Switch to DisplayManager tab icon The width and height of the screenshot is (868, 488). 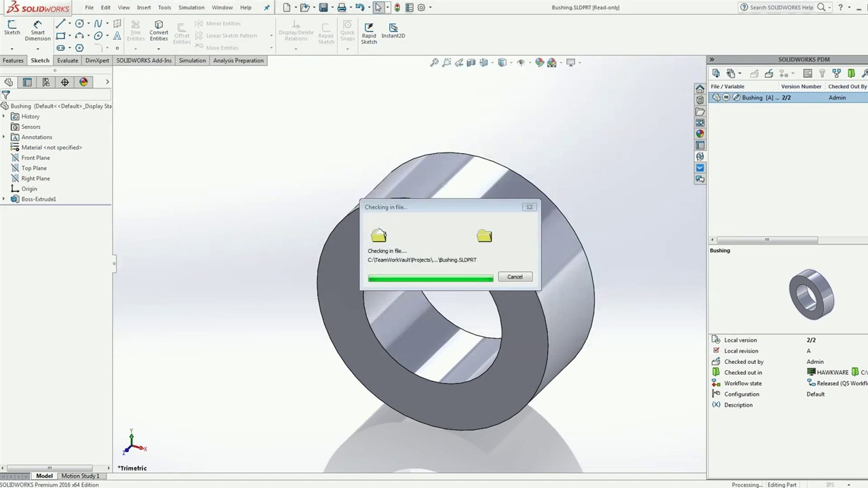(x=83, y=82)
